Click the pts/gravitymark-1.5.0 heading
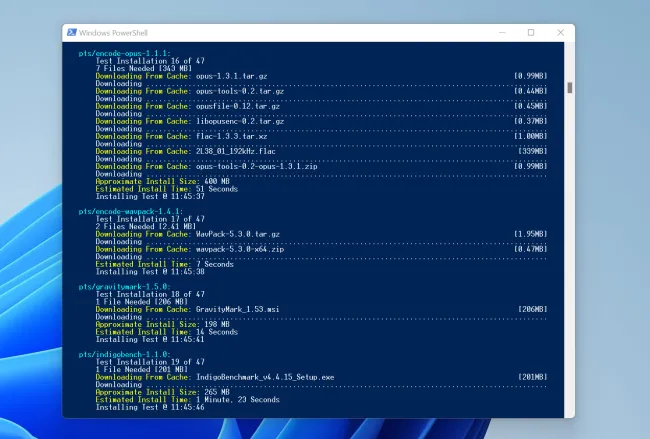650x439 pixels. (x=124, y=287)
